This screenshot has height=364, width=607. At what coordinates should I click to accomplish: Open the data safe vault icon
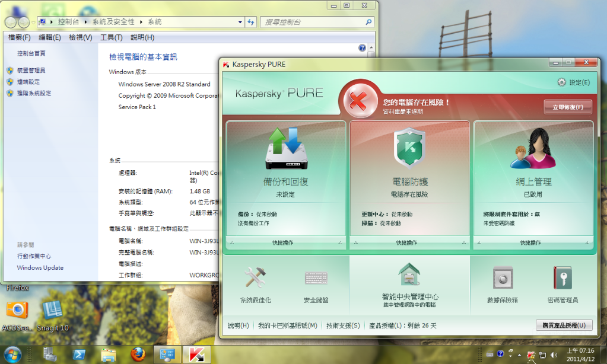[x=503, y=277]
